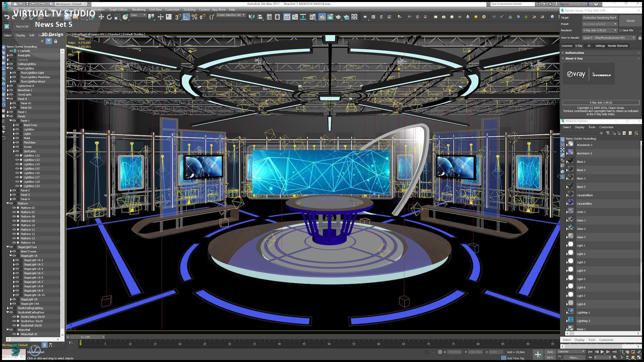Click the Undo arrow icon
Screen dimensions: 644x362
(6, 17)
